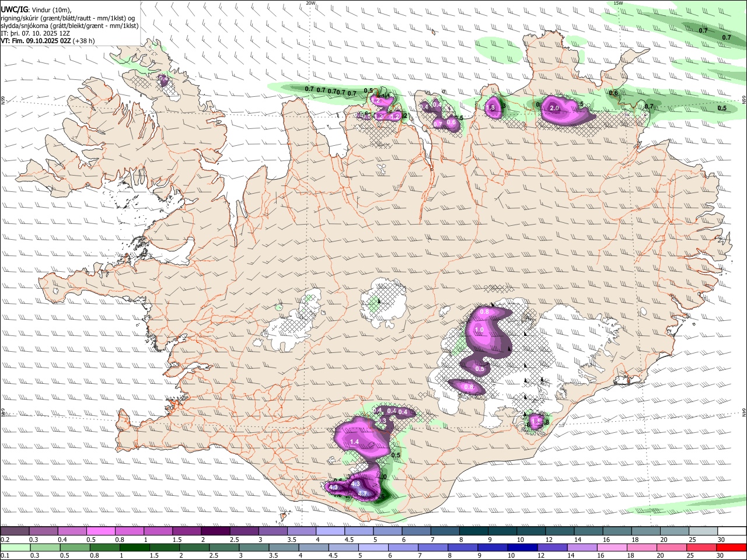Screen dimensions: 747x560
Task: Click the '0.2' label under the upper legend row
Action: point(5,540)
